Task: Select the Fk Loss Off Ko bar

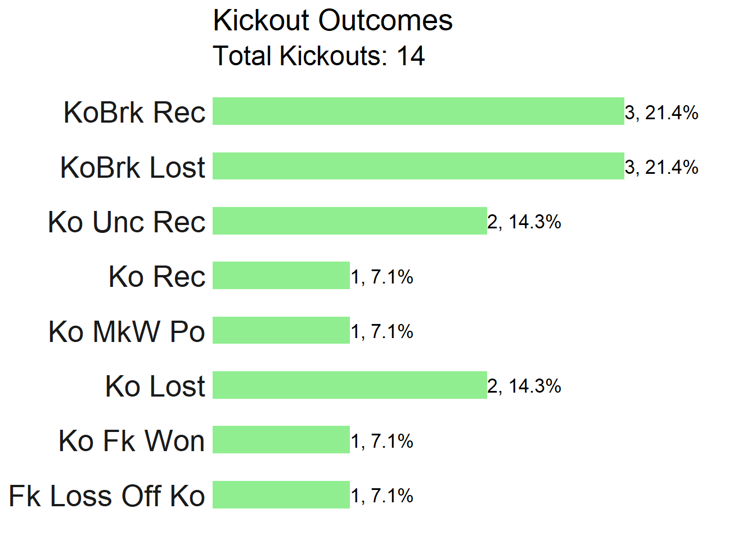Action: [x=281, y=494]
